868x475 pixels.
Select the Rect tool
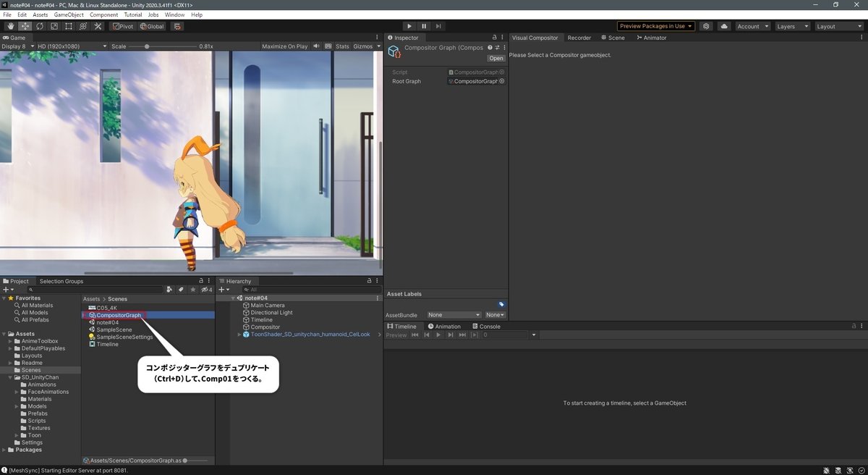pyautogui.click(x=68, y=26)
